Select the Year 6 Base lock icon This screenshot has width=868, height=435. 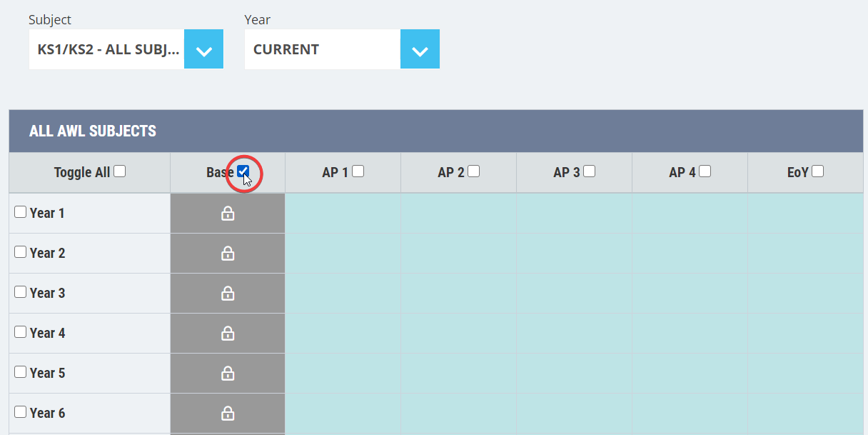pos(228,414)
